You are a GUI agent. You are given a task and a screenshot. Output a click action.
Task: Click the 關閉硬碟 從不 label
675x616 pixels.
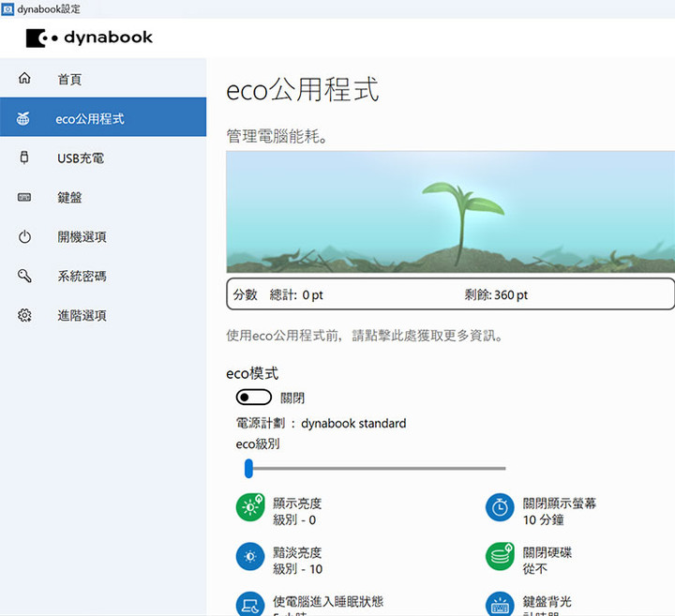pos(547,561)
